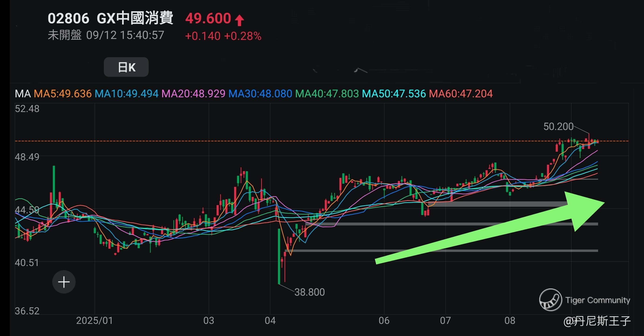This screenshot has width=644, height=336.
Task: Toggle the MA5 orange indicator value
Action: click(63, 94)
